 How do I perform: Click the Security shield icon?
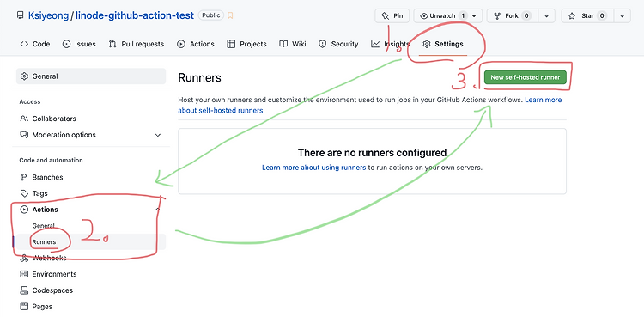pos(323,44)
